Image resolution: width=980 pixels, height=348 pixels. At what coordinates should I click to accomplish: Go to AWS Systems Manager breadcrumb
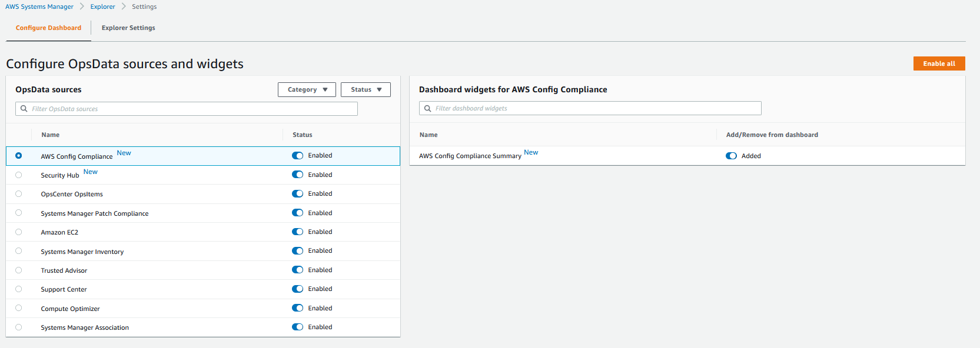pyautogui.click(x=39, y=6)
